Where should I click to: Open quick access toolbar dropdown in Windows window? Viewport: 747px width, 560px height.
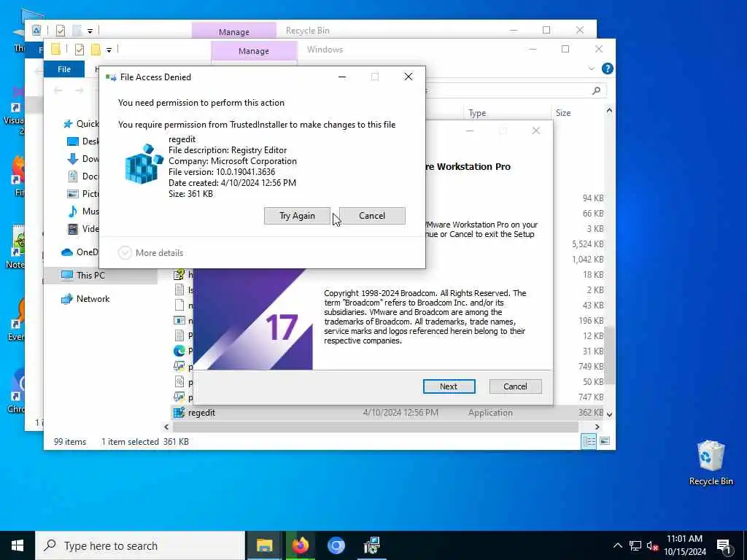[x=109, y=50]
